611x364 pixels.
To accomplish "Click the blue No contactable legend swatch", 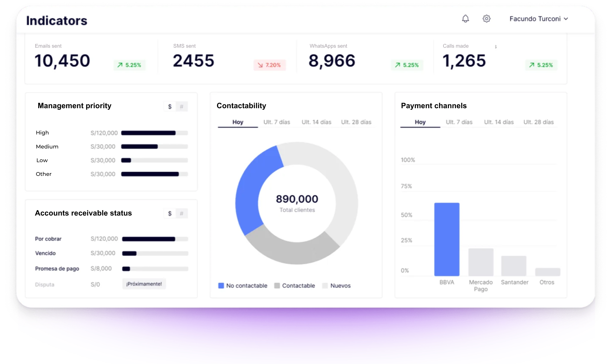I will pos(221,286).
